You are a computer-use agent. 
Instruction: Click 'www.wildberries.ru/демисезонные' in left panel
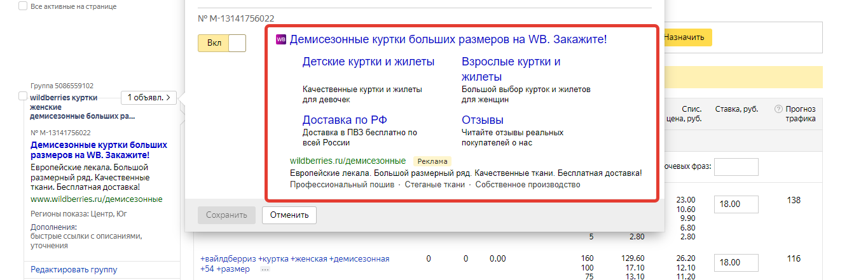(96, 199)
